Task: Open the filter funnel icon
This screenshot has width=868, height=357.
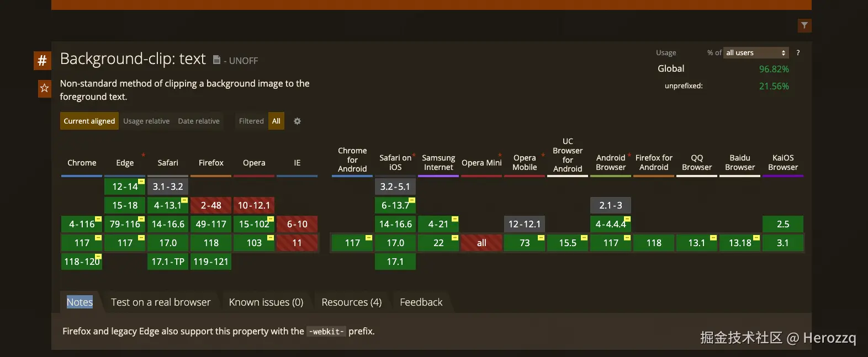Action: coord(805,25)
